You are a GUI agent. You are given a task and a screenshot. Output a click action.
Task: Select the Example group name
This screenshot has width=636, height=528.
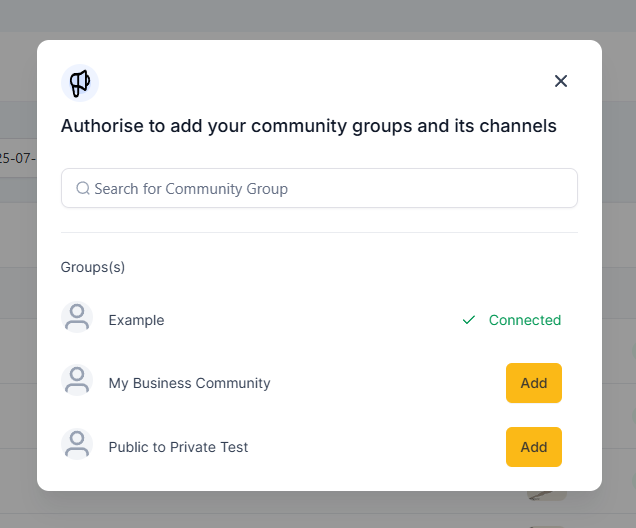click(136, 320)
